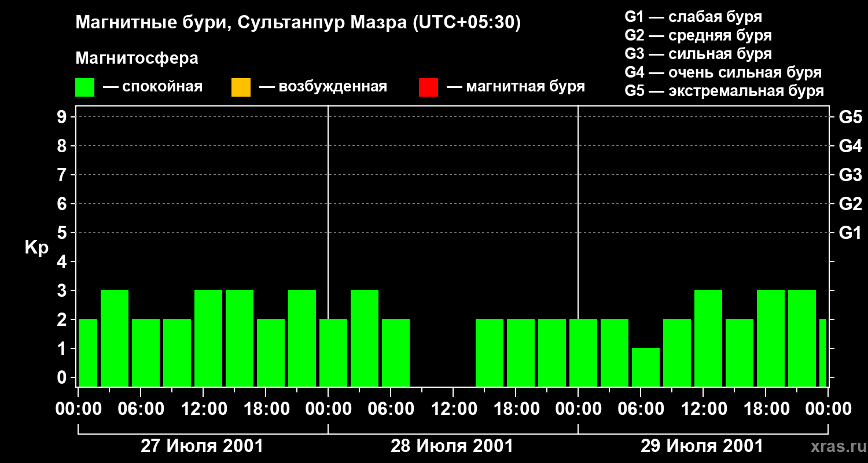868x463 pixels.
Task: Click the red 'магнитная буря' legend swatch
Action: tap(428, 87)
